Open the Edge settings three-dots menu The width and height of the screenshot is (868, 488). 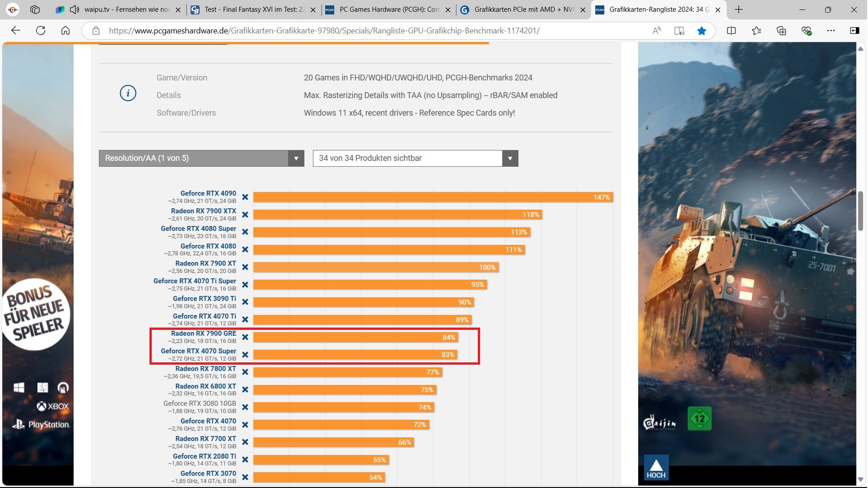[x=831, y=31]
